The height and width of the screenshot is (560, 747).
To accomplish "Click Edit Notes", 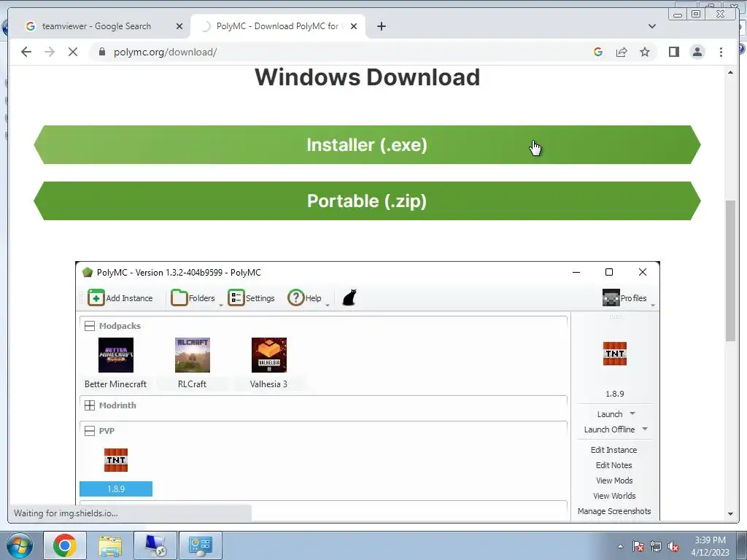I will click(614, 465).
